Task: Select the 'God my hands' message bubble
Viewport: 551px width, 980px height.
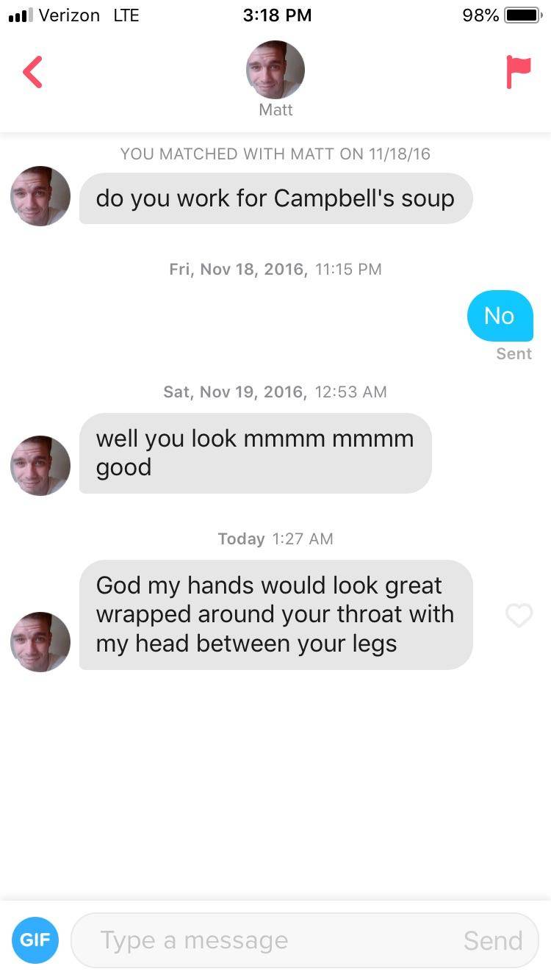Action: (275, 614)
